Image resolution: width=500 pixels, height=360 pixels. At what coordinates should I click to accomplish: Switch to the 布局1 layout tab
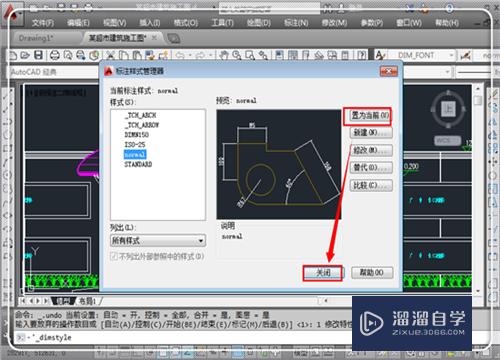coord(87,301)
